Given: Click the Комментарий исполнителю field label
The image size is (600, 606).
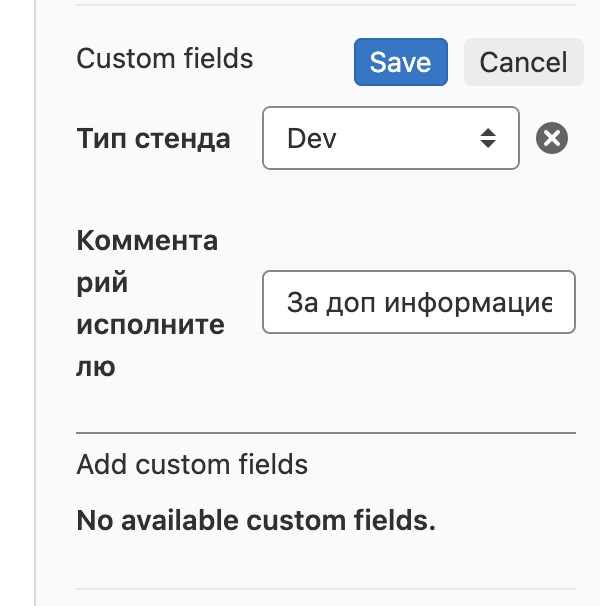Looking at the screenshot, I should tap(150, 304).
